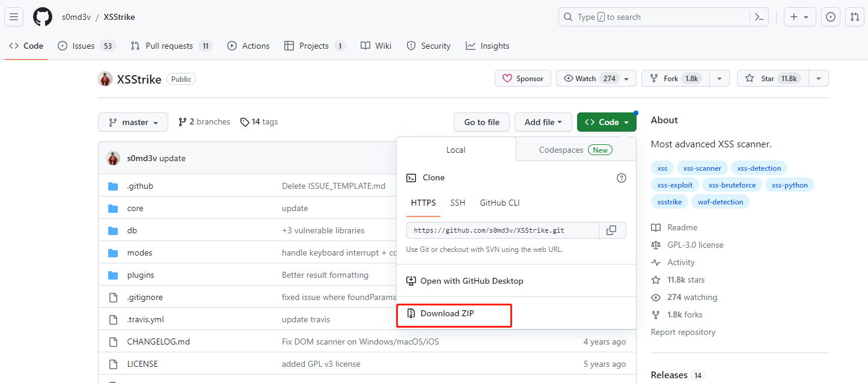
Task: View the 2 branches link
Action: (x=204, y=122)
